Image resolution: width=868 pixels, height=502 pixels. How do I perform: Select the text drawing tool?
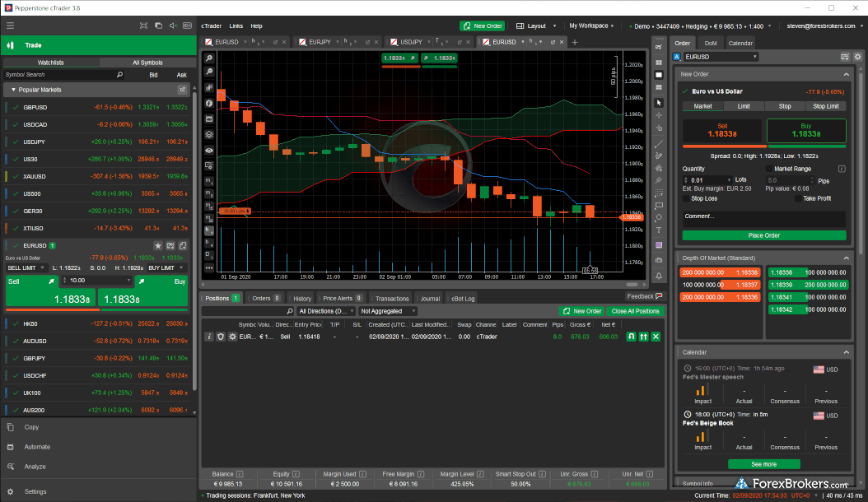point(659,230)
